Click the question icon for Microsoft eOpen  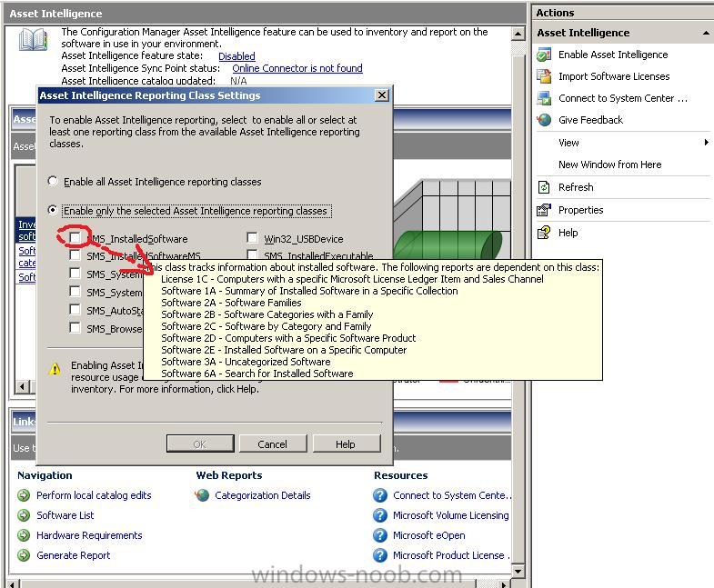[x=380, y=535]
